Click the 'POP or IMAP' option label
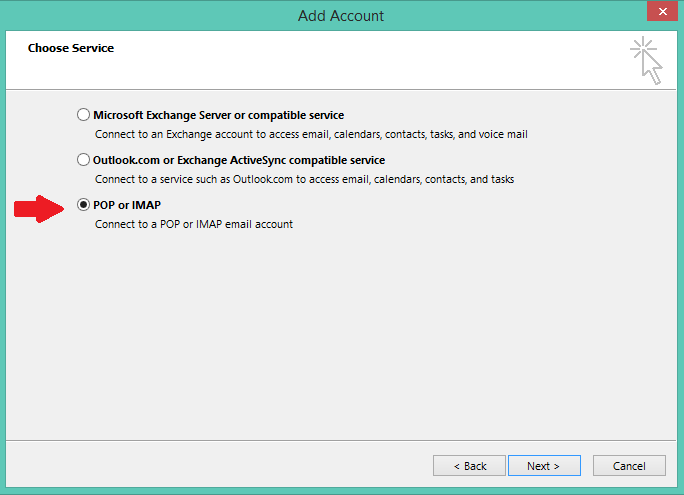 [127, 205]
